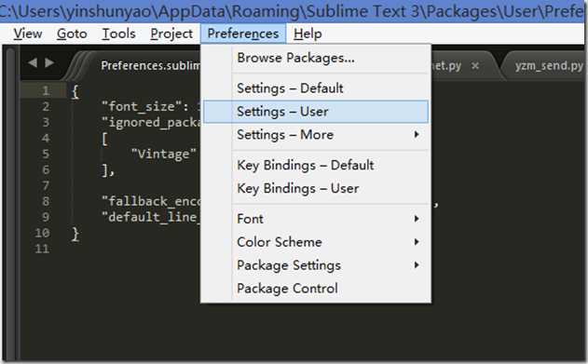The width and height of the screenshot is (588, 364).
Task: Expand the Color Scheme submenu
Action: [x=315, y=242]
